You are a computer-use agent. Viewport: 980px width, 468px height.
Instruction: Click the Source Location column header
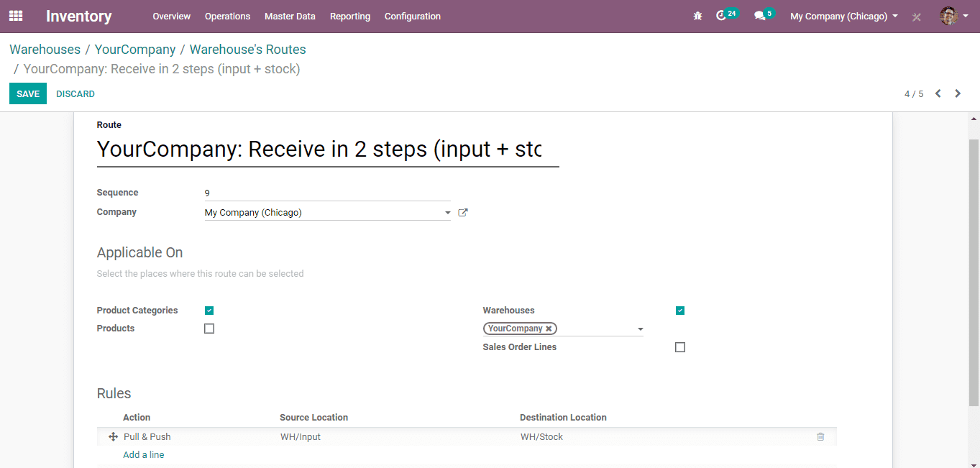click(x=314, y=418)
